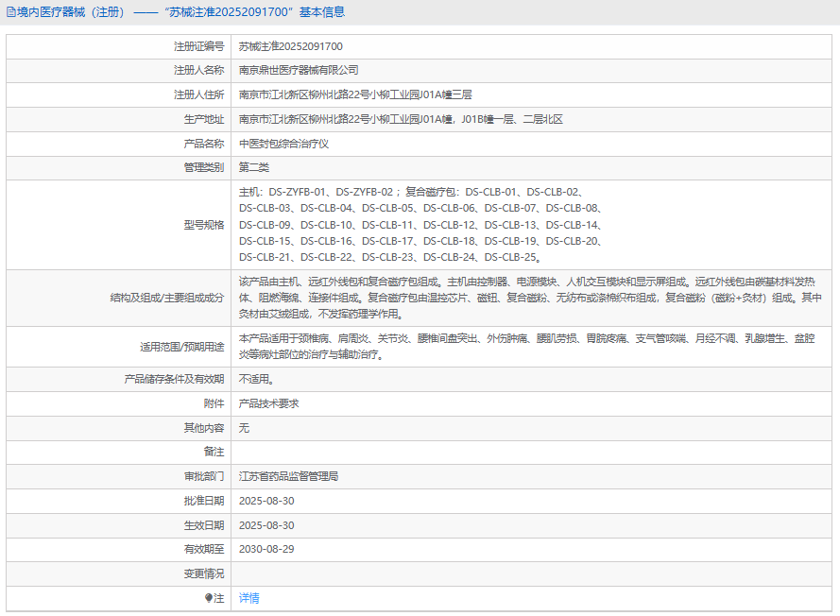Screen dimensions: 840x616
Task: Click the 附件 label
Action: (x=214, y=403)
